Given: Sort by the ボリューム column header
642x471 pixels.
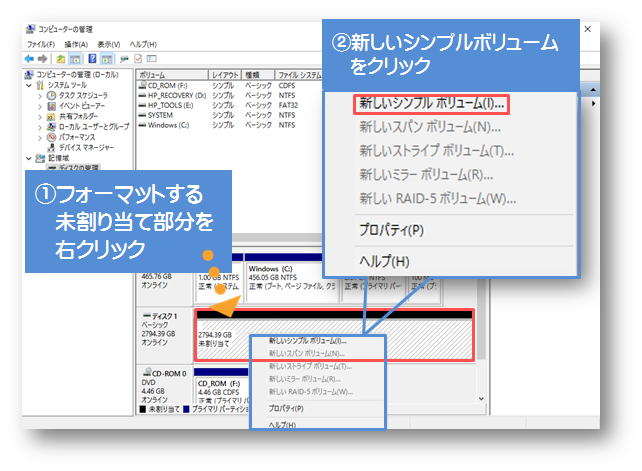Looking at the screenshot, I should pyautogui.click(x=172, y=75).
